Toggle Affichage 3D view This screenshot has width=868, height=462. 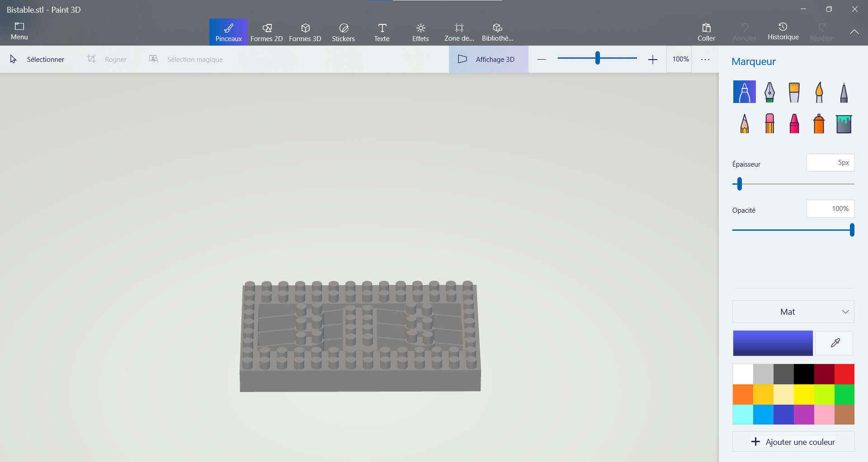pyautogui.click(x=488, y=59)
